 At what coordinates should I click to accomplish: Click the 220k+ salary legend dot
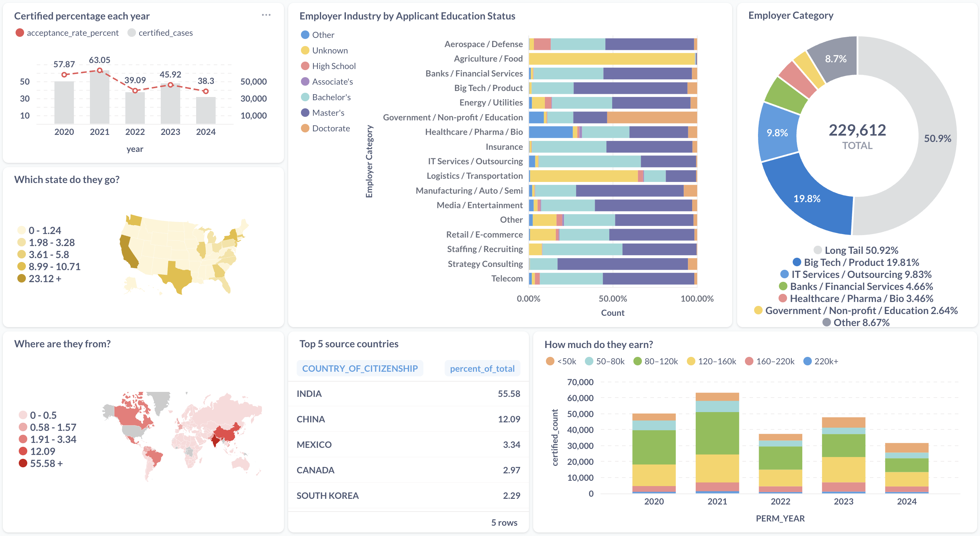(x=807, y=361)
